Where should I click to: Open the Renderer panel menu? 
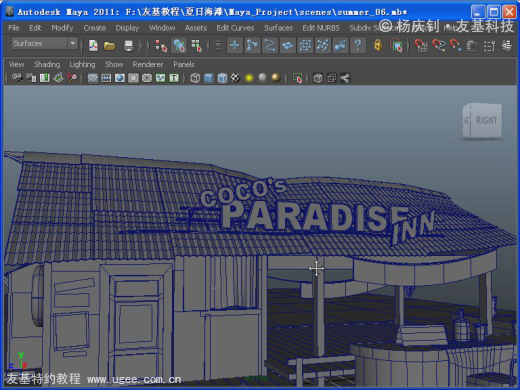point(148,64)
